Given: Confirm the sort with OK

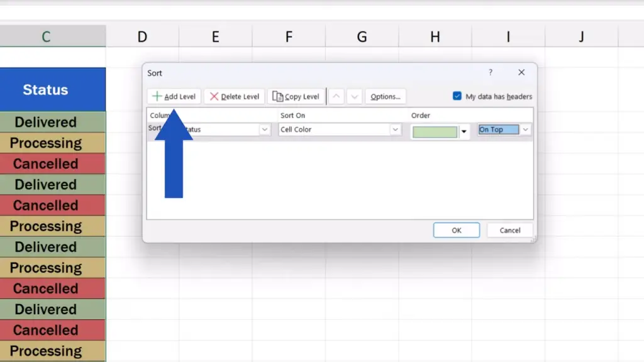Looking at the screenshot, I should [x=457, y=230].
